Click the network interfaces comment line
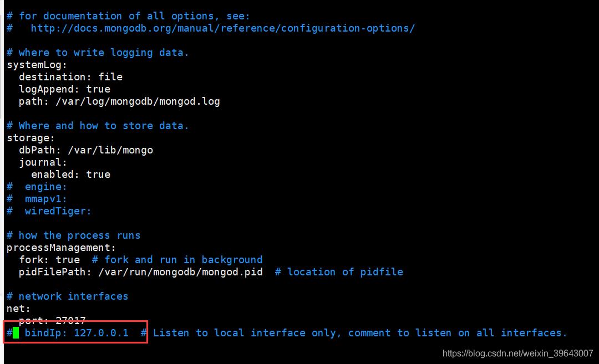Screen dimensions: 599x364 67,296
